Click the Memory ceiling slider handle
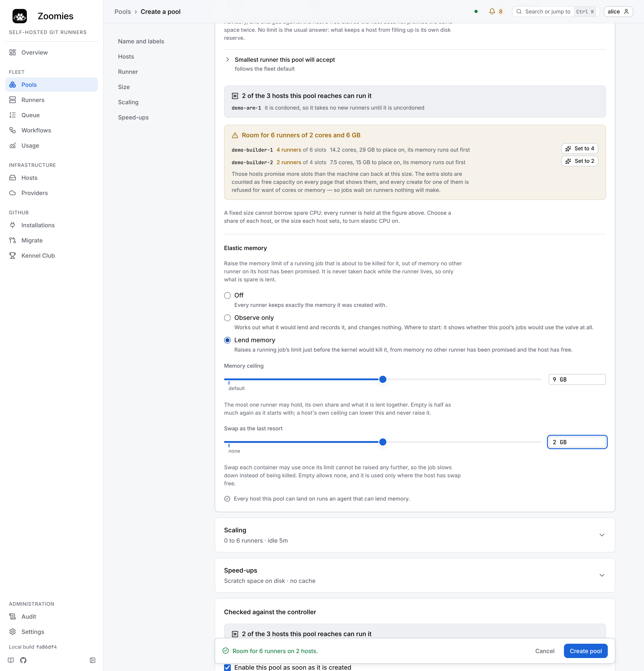644x671 pixels. (x=383, y=379)
